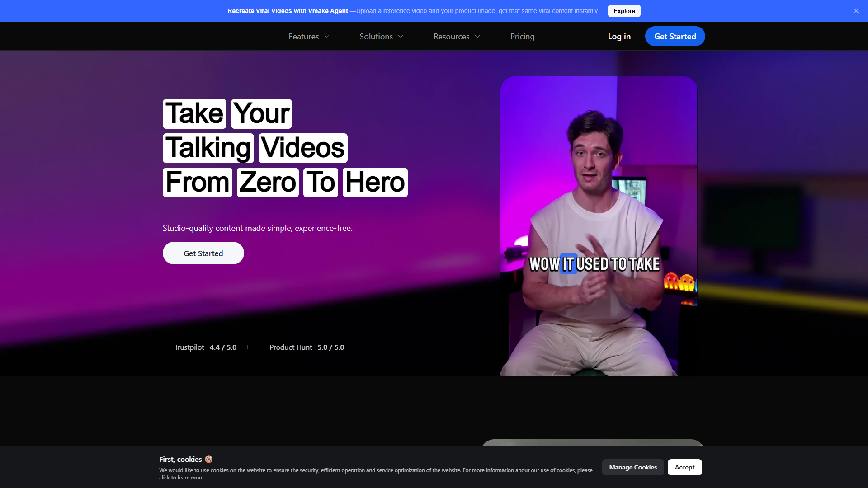
Task: Open the Pricing page
Action: click(x=522, y=36)
